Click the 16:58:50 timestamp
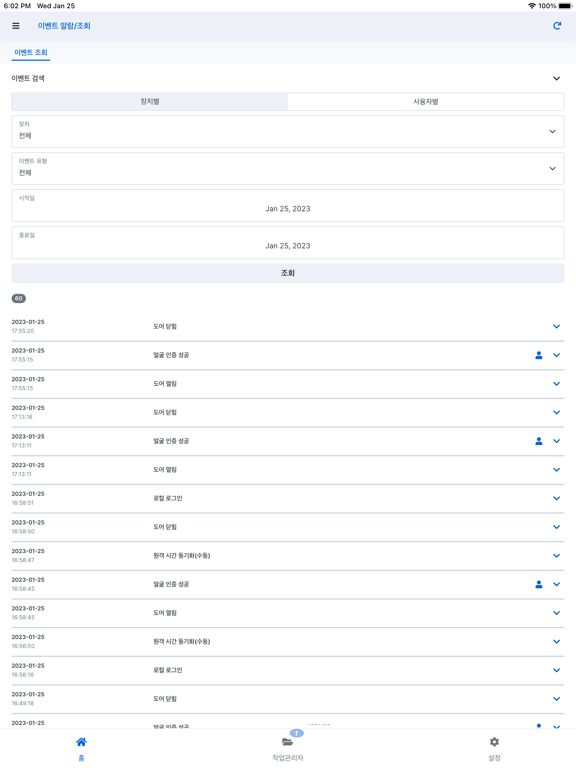576x768 pixels. pyautogui.click(x=23, y=531)
